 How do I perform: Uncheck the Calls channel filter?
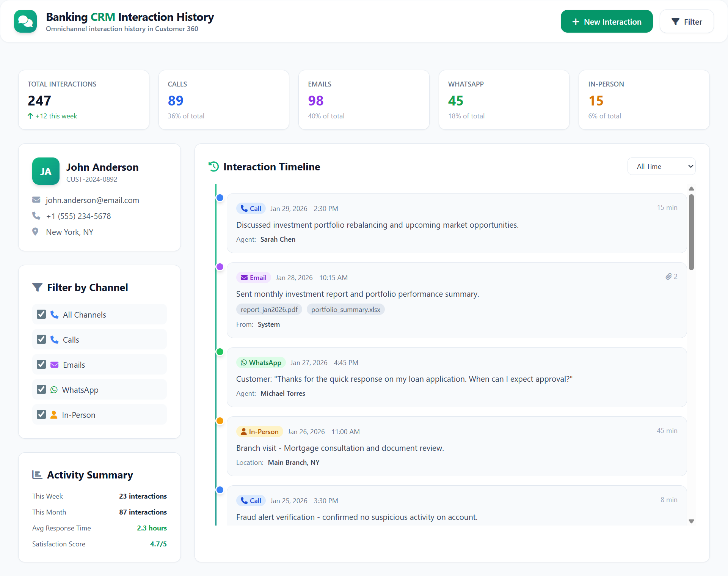(x=41, y=339)
